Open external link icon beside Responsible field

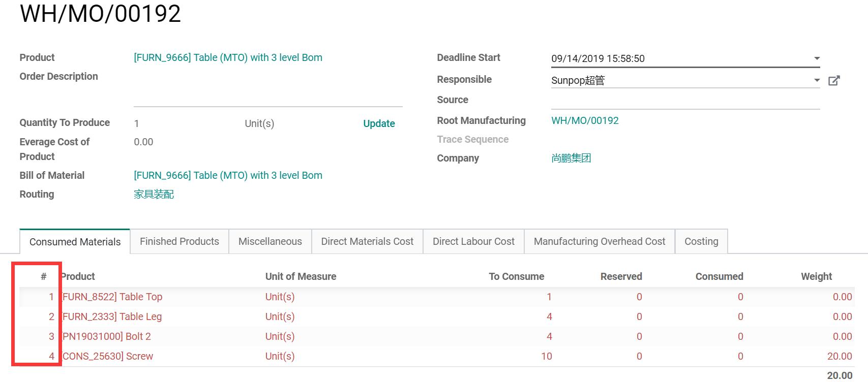[834, 80]
